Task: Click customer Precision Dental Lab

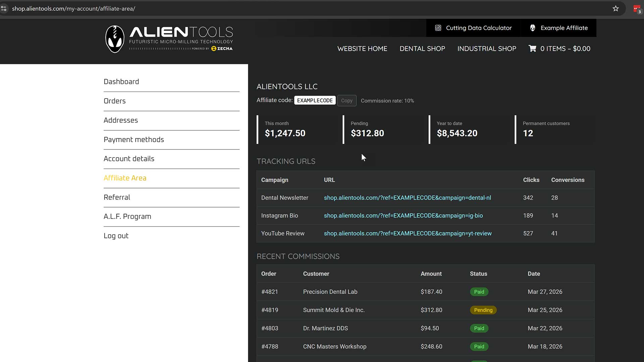Action: click(x=330, y=292)
